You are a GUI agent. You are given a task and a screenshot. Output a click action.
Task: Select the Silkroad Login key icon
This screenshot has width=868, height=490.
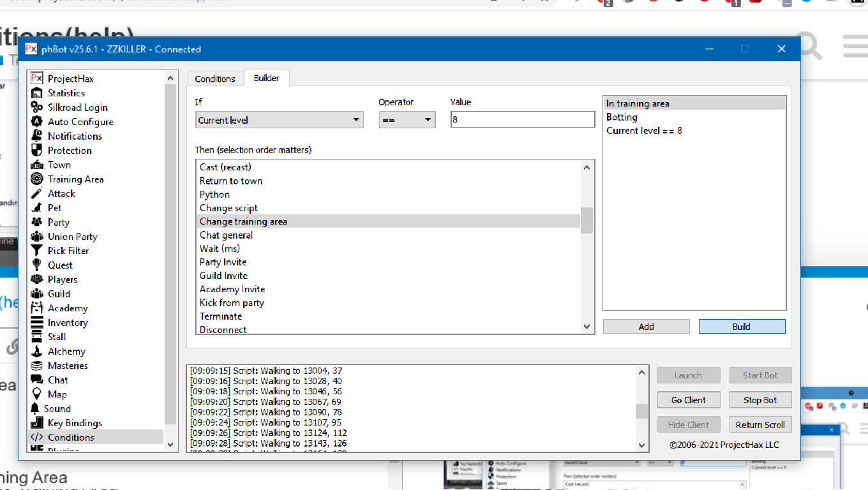pyautogui.click(x=37, y=107)
